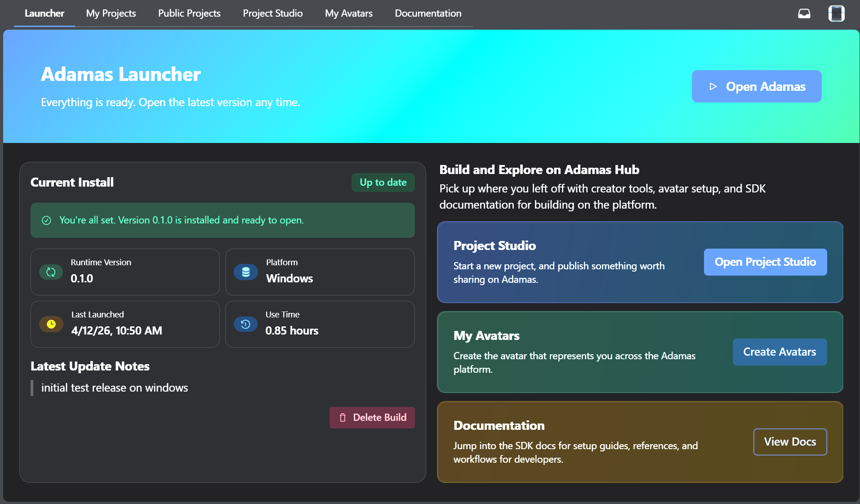Switch to the My Projects tab
The image size is (860, 504).
pyautogui.click(x=111, y=13)
